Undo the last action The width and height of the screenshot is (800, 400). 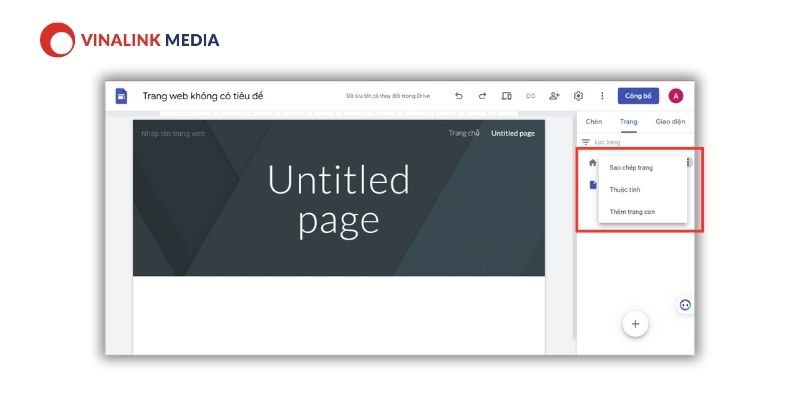coord(459,96)
